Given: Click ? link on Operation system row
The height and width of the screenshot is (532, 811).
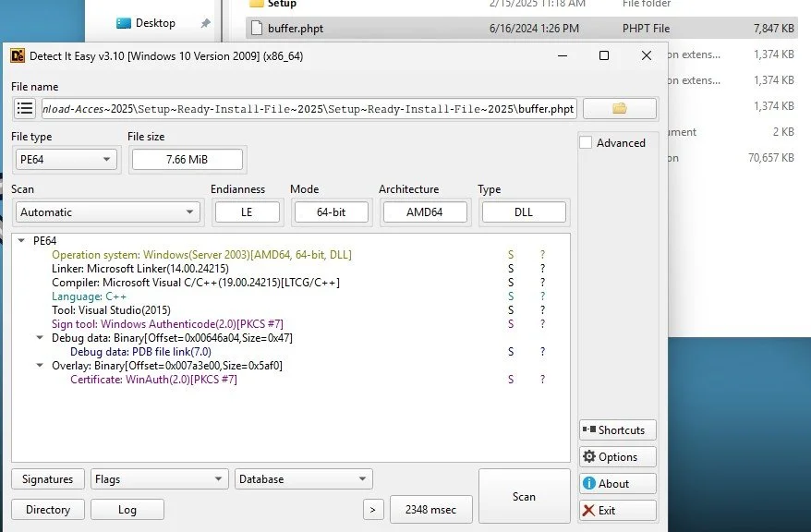Looking at the screenshot, I should [542, 254].
